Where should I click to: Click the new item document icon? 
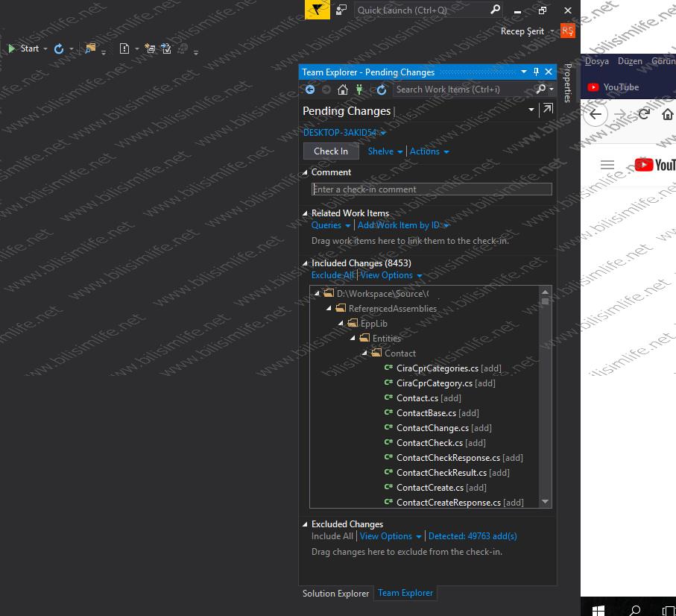(124, 48)
